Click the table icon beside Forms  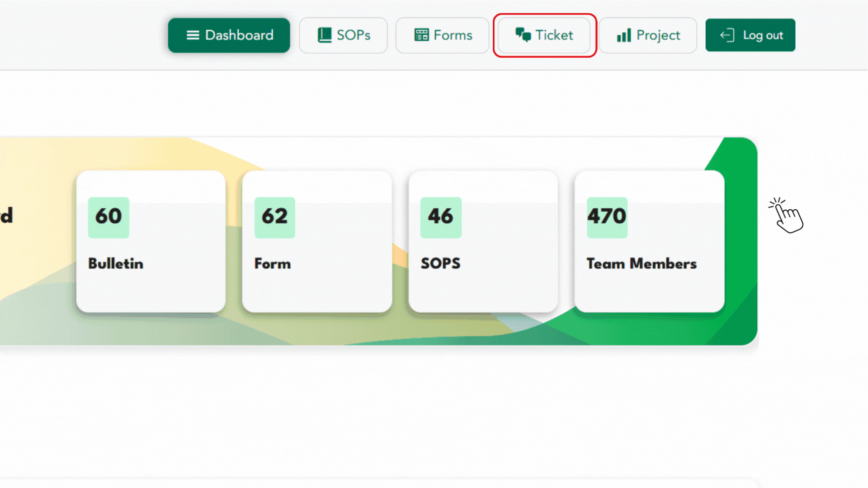(421, 35)
